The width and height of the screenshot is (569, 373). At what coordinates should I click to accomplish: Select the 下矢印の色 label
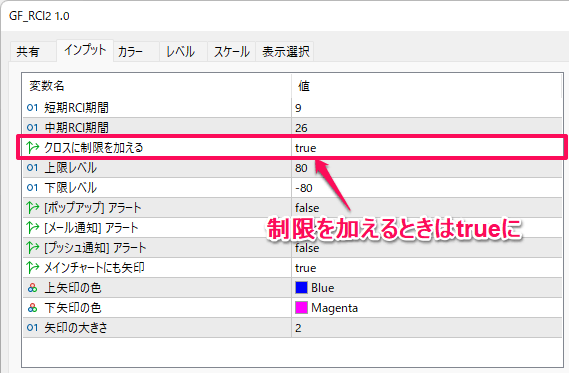coord(73,308)
